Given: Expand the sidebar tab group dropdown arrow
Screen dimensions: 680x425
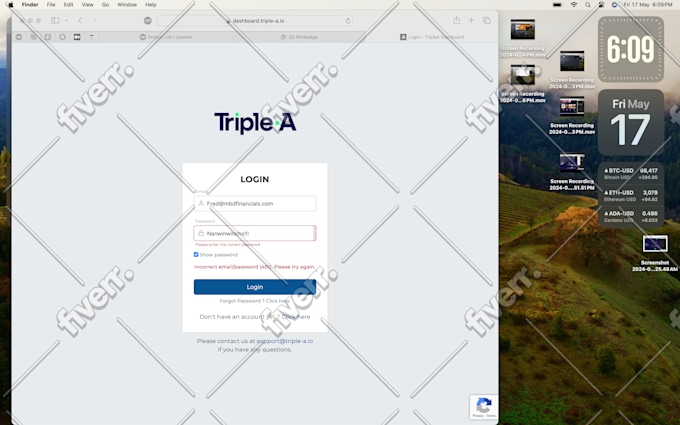Looking at the screenshot, I should pos(66,20).
